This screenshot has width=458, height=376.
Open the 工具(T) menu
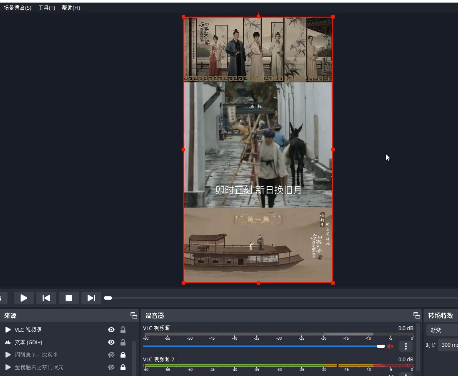tap(47, 7)
